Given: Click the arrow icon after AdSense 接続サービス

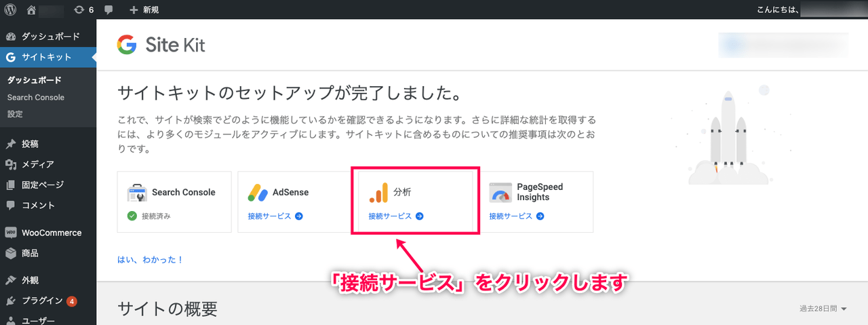Looking at the screenshot, I should click(299, 216).
